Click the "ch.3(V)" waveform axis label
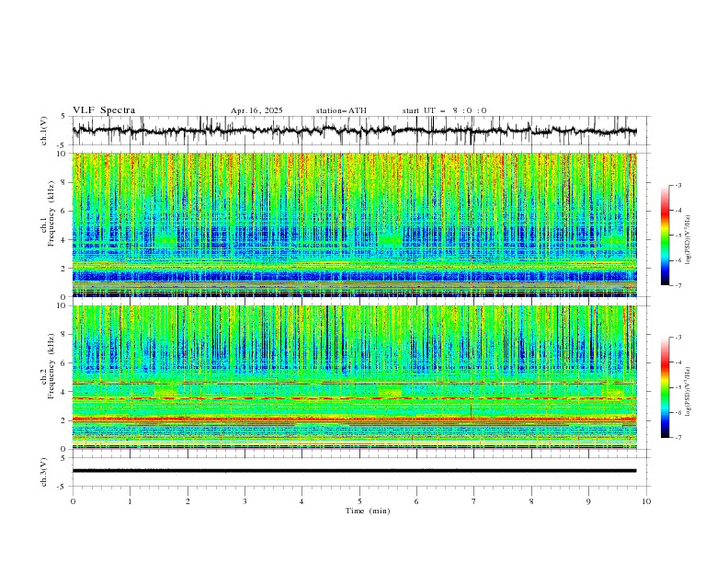Image resolution: width=728 pixels, height=563 pixels. [x=44, y=472]
